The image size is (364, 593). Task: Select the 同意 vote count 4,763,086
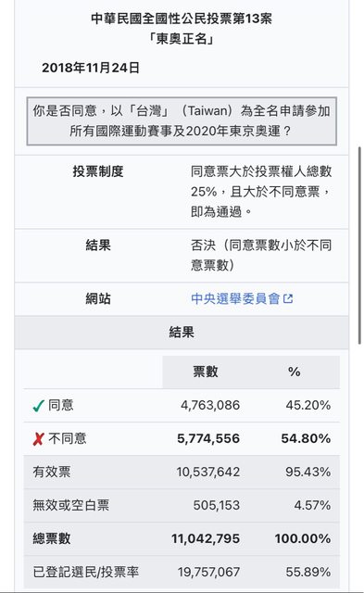tap(210, 406)
